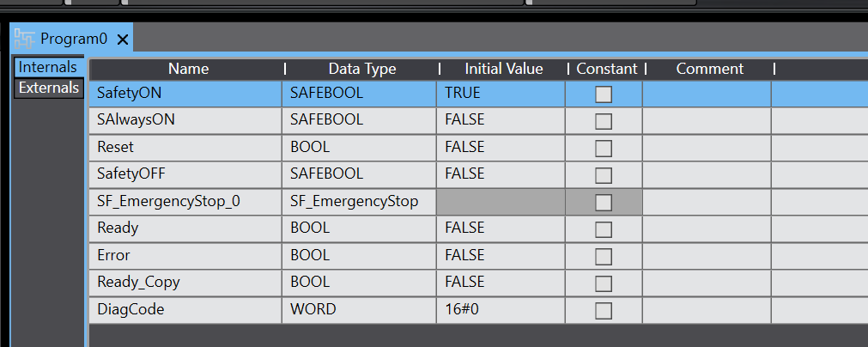Click Reset's FALSE initial value

click(501, 147)
